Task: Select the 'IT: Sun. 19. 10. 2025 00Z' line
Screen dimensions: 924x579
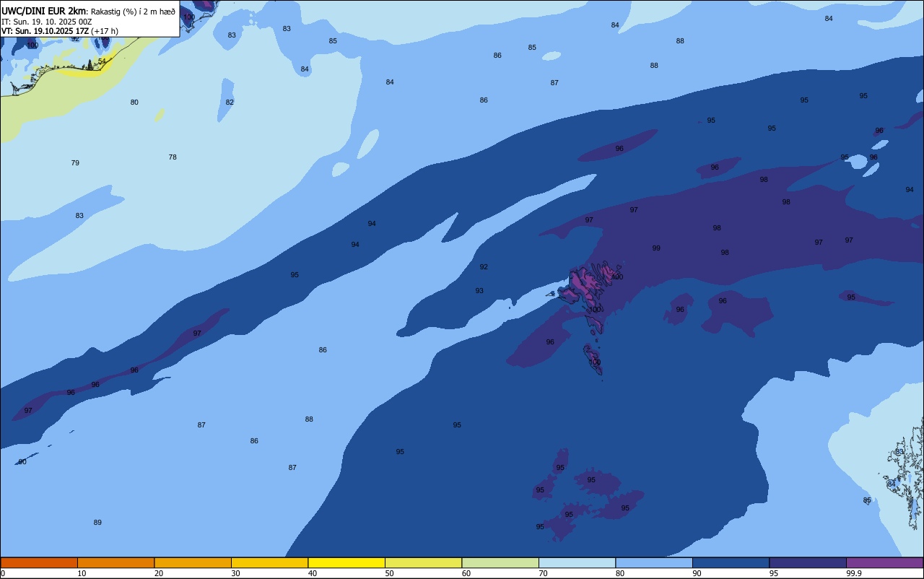Action: [x=46, y=22]
